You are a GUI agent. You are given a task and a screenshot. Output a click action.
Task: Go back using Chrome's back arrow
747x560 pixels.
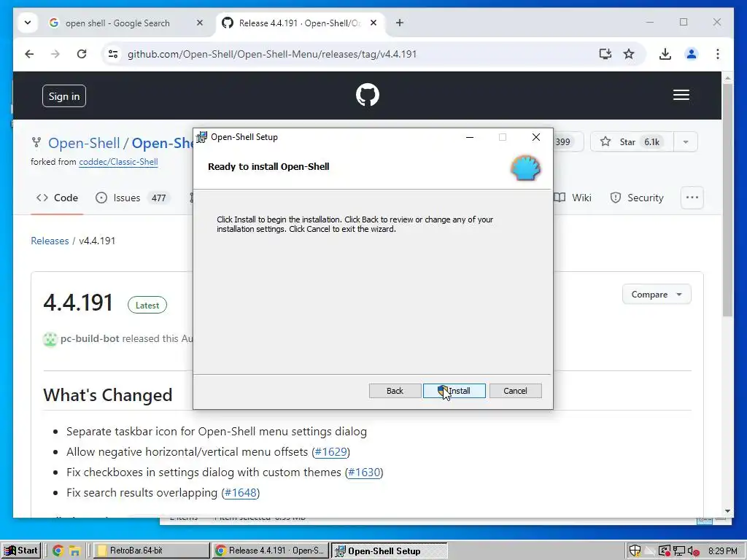click(29, 54)
